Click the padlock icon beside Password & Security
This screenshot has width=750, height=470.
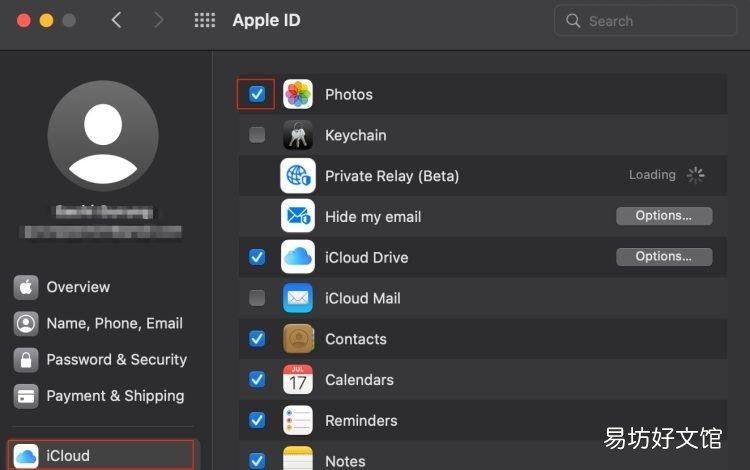pos(26,360)
